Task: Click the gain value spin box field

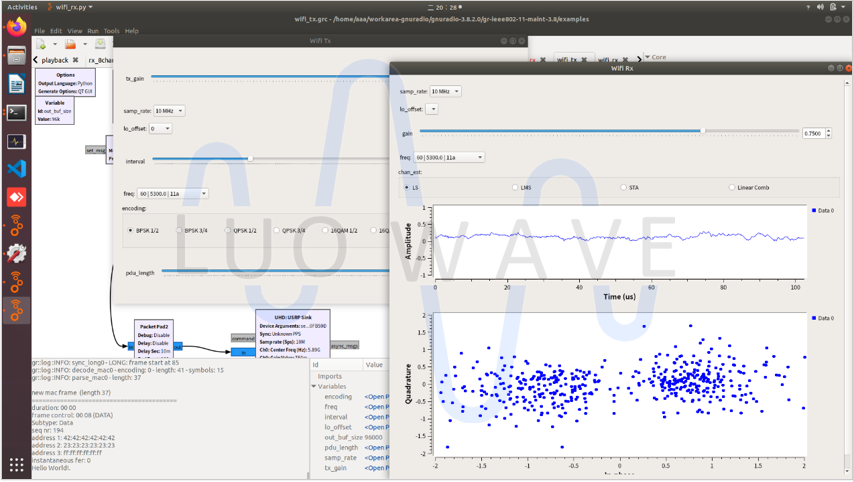Action: (x=812, y=133)
